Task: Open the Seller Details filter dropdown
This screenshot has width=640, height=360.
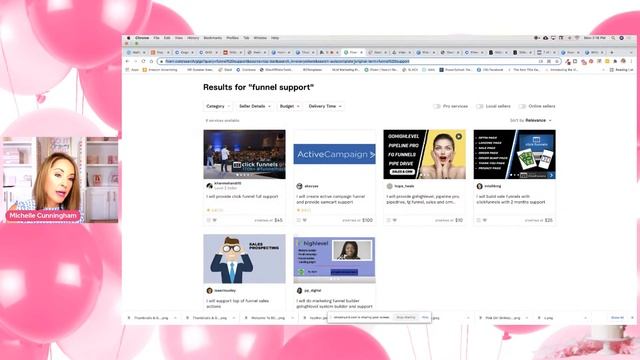Action: point(255,106)
